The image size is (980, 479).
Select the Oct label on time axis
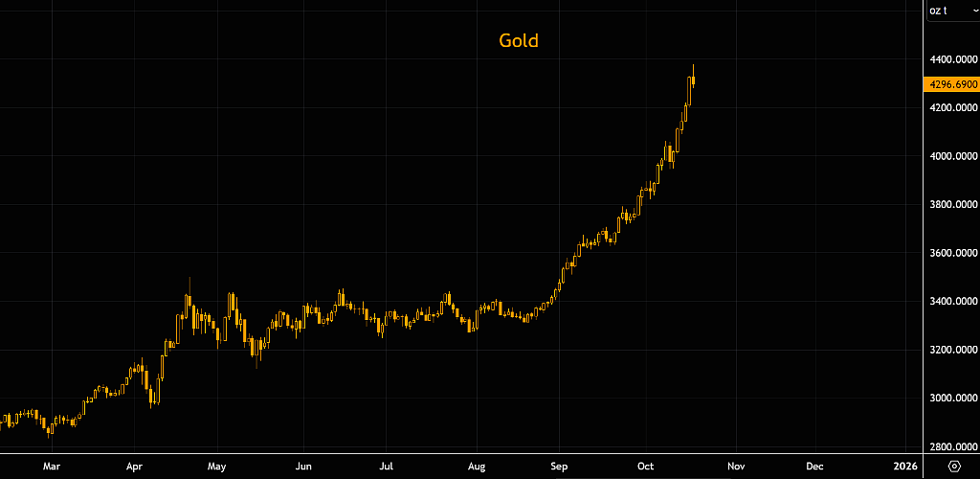point(645,467)
